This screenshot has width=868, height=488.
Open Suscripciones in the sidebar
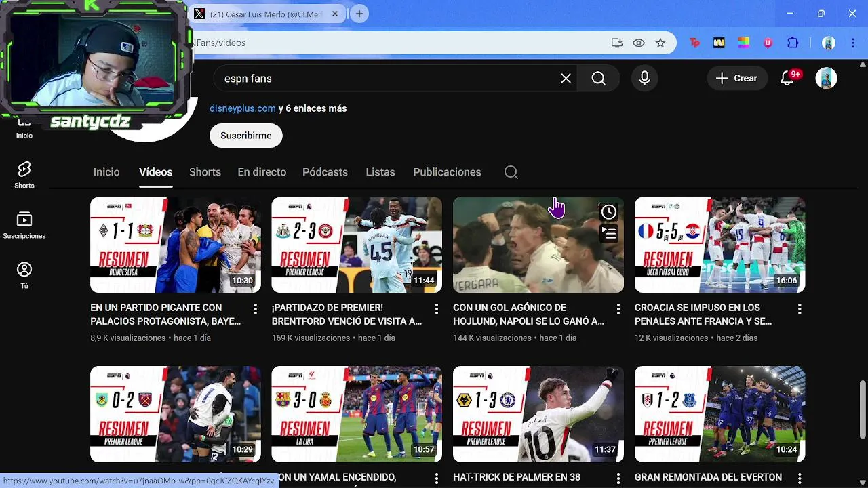click(x=24, y=226)
